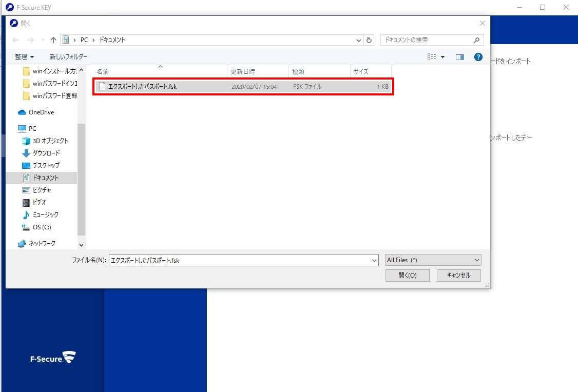Screen dimensions: 578x392
Task: Open OneDrive in the navigation pane
Action: point(41,112)
